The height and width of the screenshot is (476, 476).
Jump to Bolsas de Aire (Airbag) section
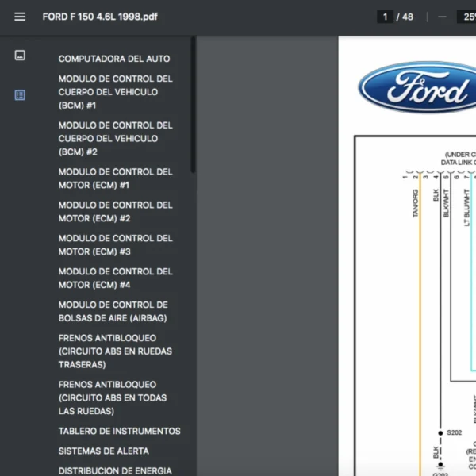(113, 312)
